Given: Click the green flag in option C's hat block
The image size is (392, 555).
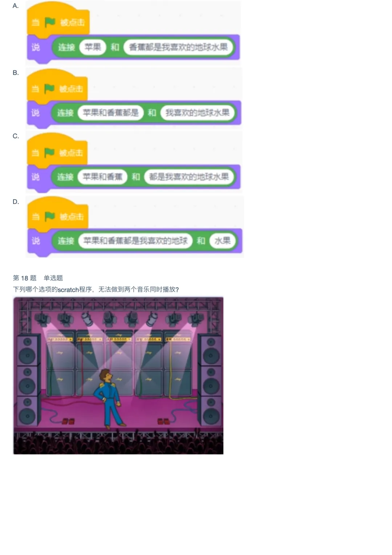Looking at the screenshot, I should click(49, 153).
